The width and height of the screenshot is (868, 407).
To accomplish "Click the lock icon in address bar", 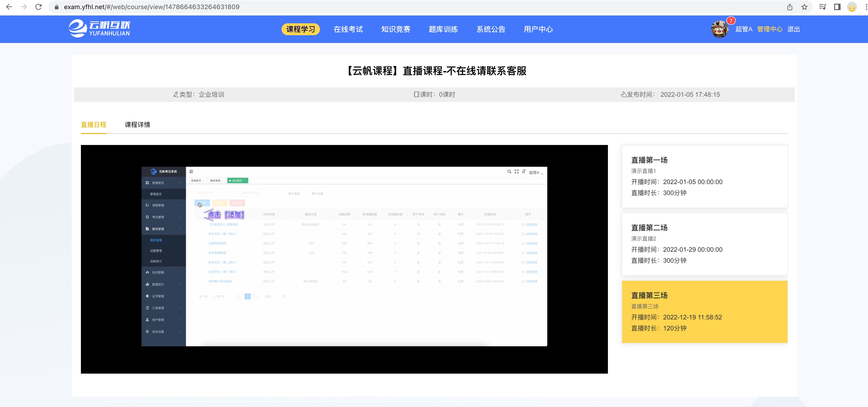I will point(57,7).
